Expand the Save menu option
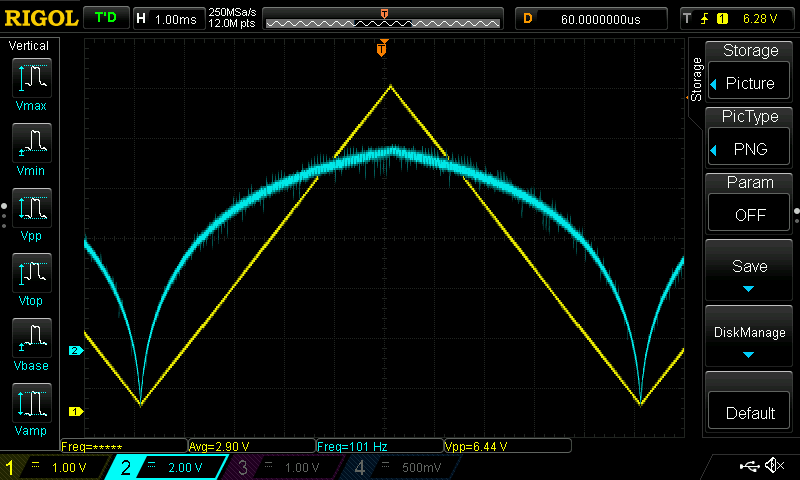Image resolution: width=800 pixels, height=480 pixels. click(750, 270)
